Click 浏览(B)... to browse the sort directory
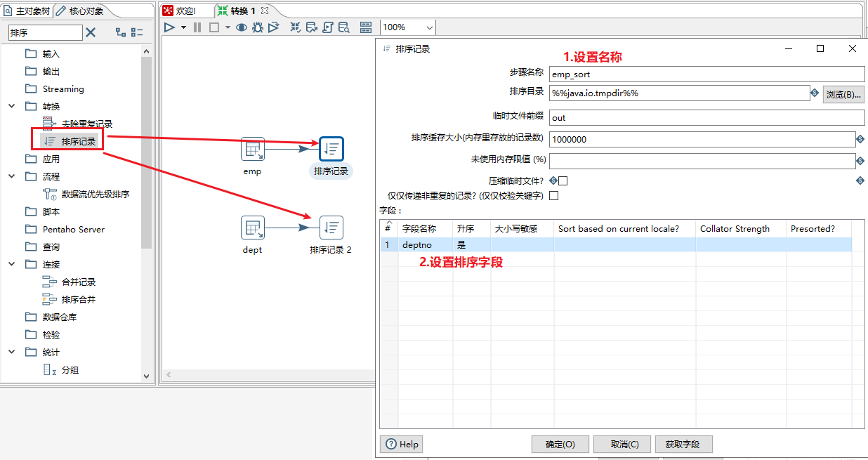Image resolution: width=868 pixels, height=460 pixels. coord(843,94)
